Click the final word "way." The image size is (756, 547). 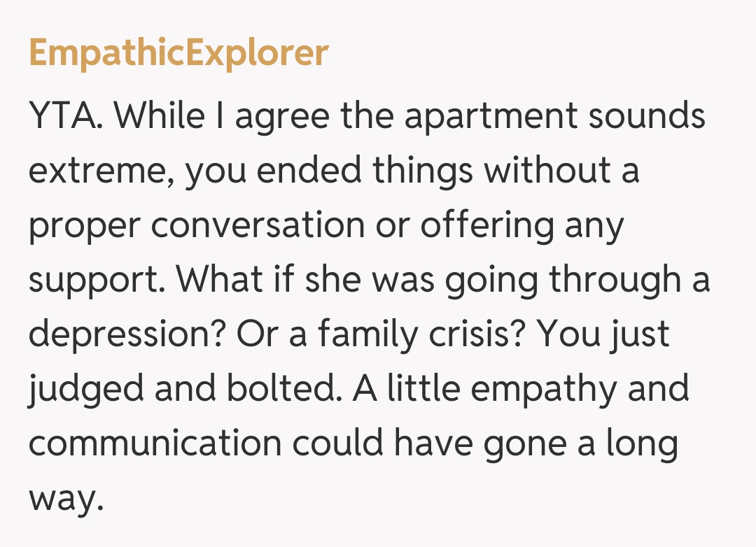66,499
